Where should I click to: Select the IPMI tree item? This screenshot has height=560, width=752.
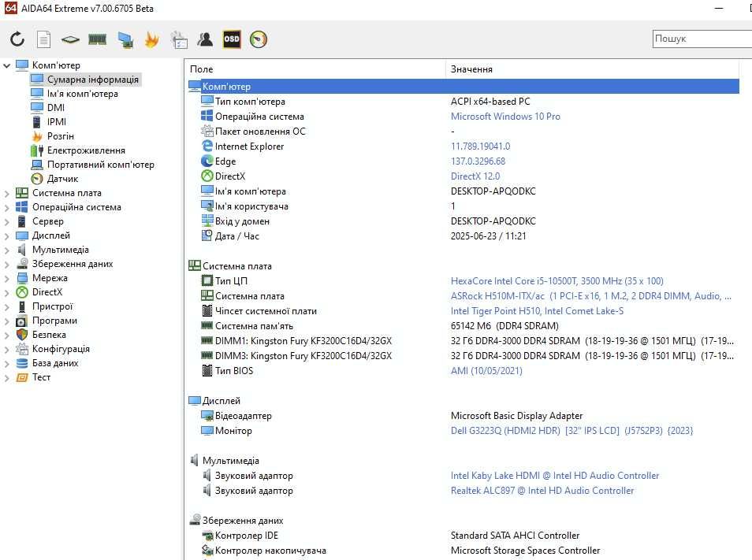(x=57, y=122)
